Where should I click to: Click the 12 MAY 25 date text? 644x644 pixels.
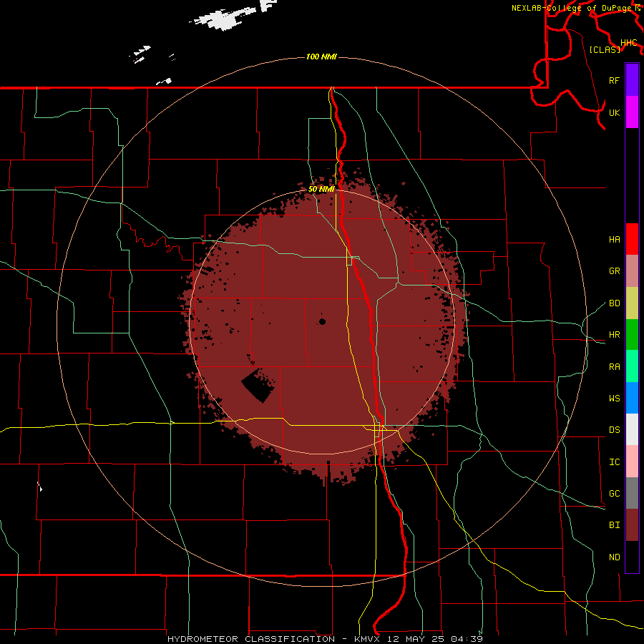point(417,639)
